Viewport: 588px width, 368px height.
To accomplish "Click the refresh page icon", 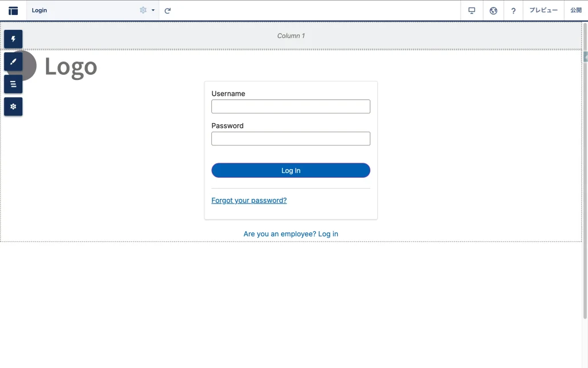I will pyautogui.click(x=168, y=10).
